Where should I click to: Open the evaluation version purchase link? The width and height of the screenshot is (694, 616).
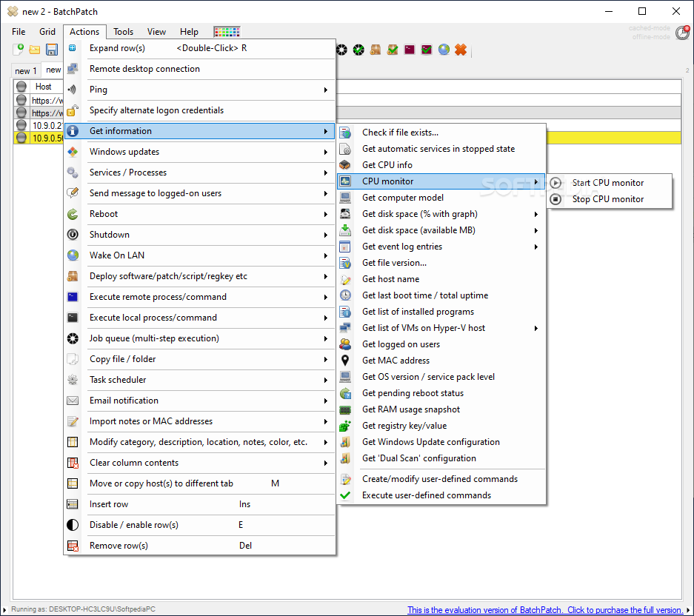coord(545,610)
